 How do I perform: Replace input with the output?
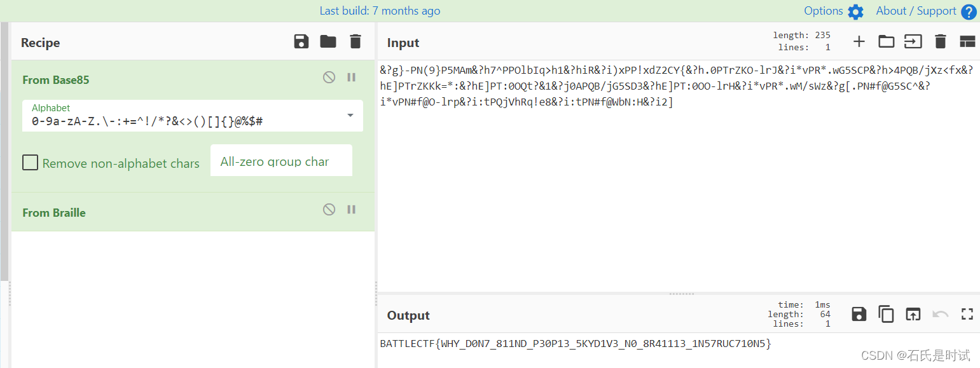(x=913, y=313)
